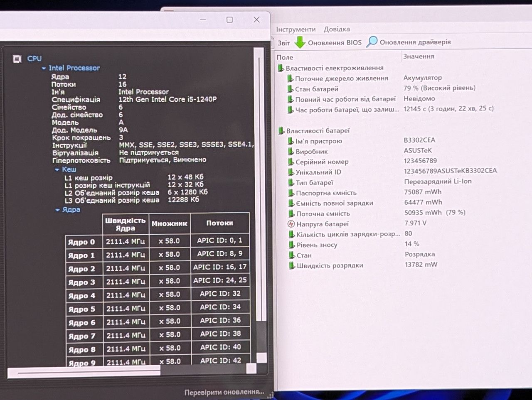Click the Звіт toolbar button
This screenshot has height=400, width=532.
point(283,43)
